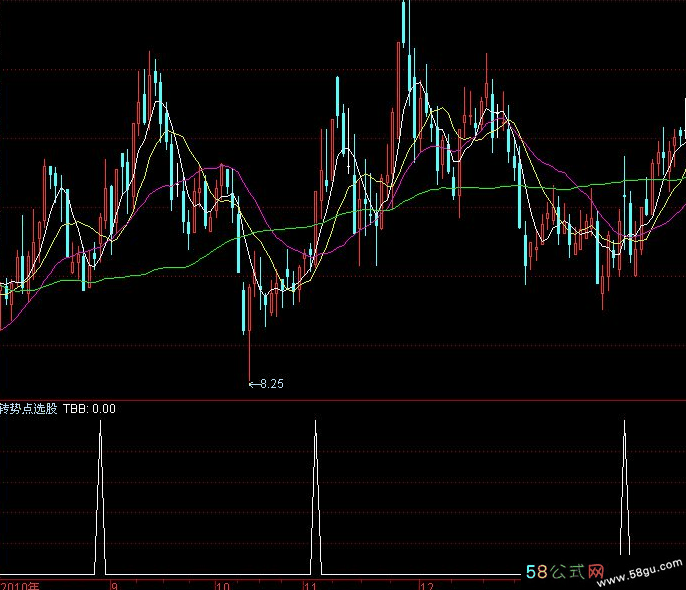
Task: Click the 转势点选股 indicator name label
Action: point(30,409)
